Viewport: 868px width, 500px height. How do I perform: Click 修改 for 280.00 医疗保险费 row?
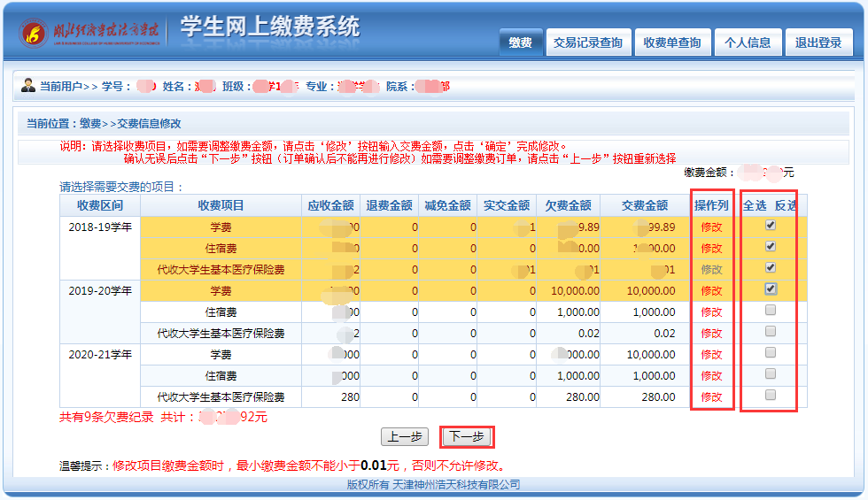711,397
